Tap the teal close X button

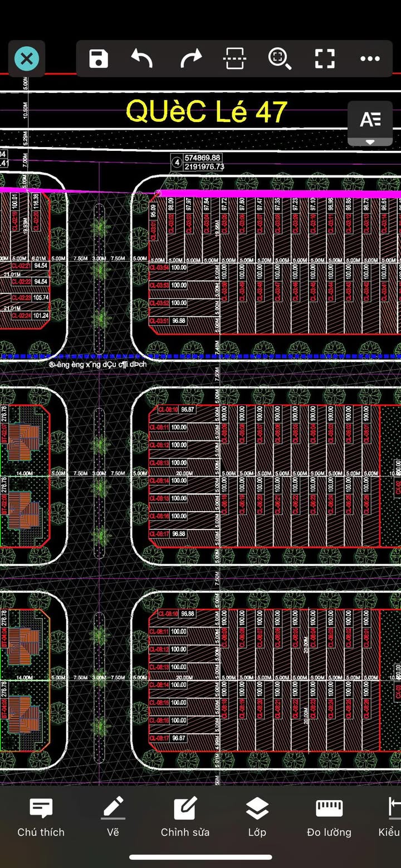pos(26,58)
